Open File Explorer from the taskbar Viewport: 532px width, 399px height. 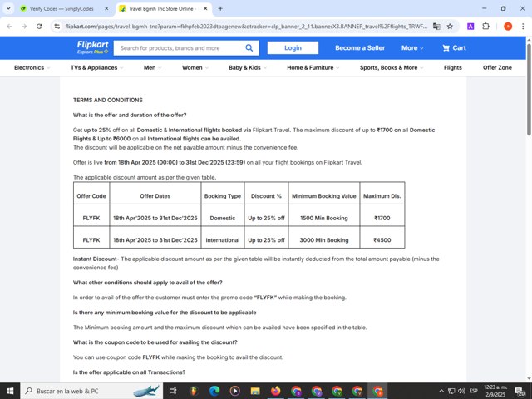click(255, 391)
